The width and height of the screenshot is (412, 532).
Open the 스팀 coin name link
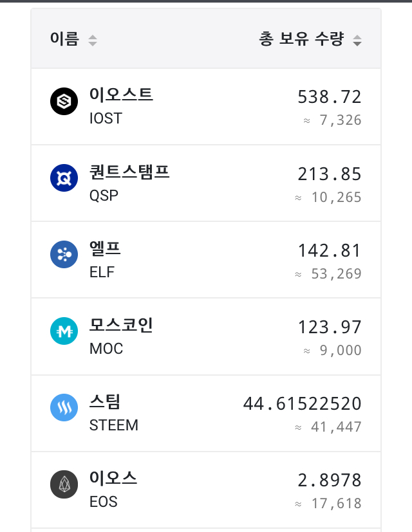[x=105, y=402]
